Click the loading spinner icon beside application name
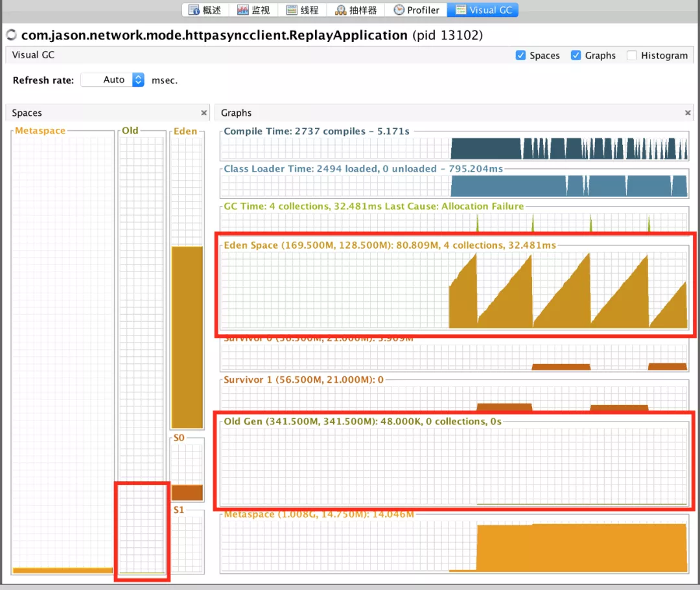 (11, 35)
